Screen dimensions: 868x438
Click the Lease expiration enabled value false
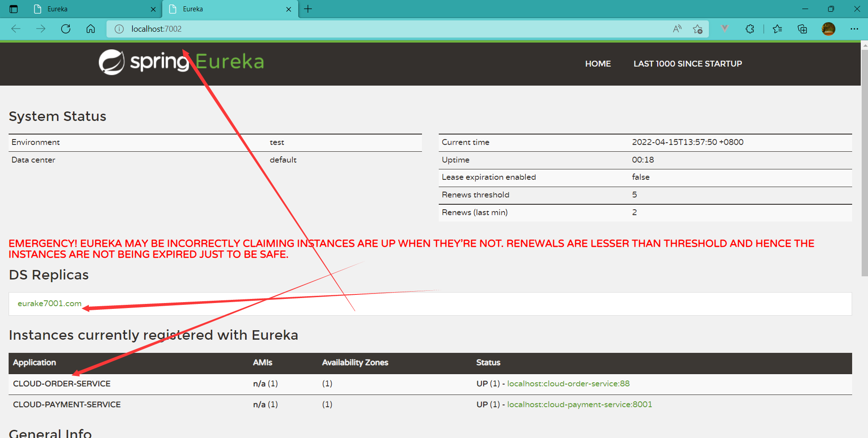640,177
